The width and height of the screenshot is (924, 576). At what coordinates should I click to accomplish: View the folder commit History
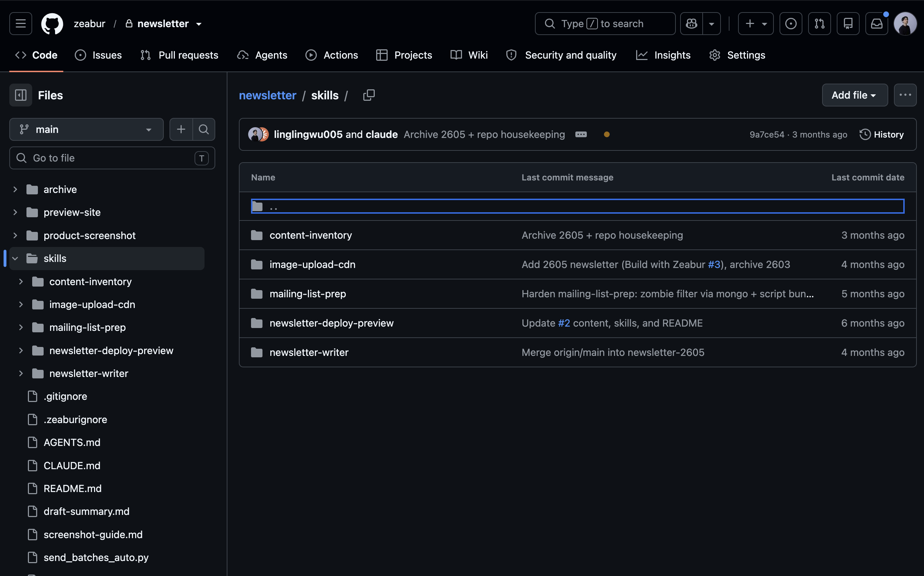[x=882, y=134]
